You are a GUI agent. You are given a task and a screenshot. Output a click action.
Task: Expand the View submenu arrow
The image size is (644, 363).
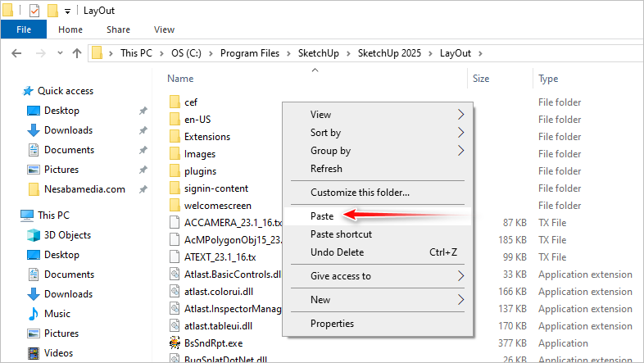click(x=460, y=115)
